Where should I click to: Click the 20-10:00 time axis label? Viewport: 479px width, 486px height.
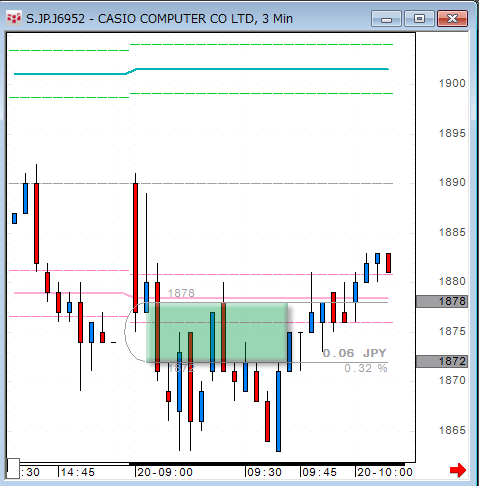384,472
